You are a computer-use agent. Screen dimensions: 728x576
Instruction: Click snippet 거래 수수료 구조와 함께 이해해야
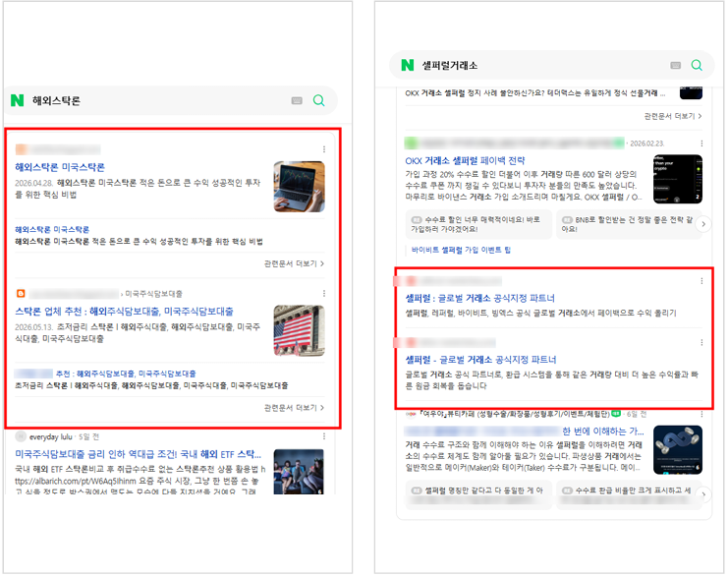tap(525, 456)
